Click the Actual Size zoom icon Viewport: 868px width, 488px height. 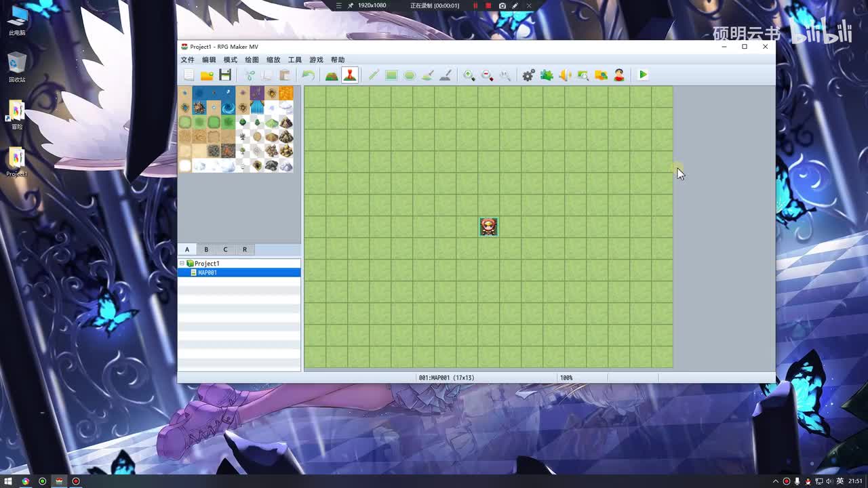pos(505,75)
